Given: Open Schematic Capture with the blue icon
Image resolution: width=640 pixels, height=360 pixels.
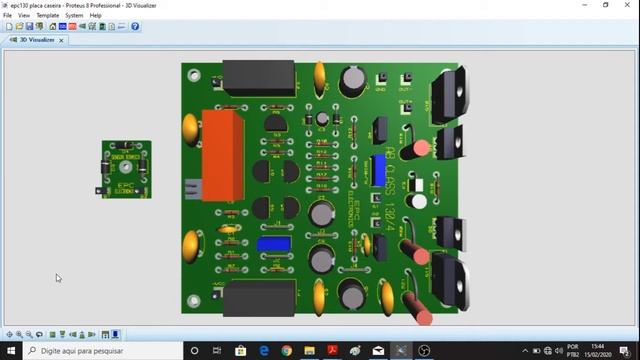Looking at the screenshot, I should (x=62, y=27).
